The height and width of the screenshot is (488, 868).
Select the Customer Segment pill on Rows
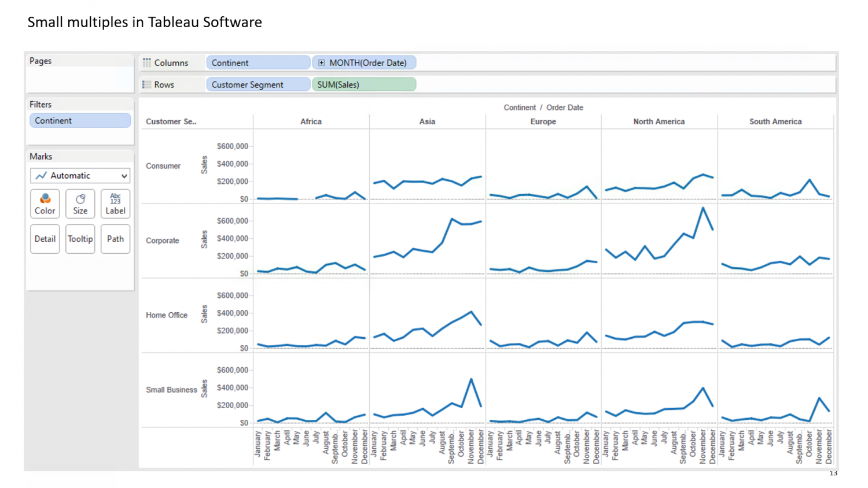pyautogui.click(x=258, y=84)
